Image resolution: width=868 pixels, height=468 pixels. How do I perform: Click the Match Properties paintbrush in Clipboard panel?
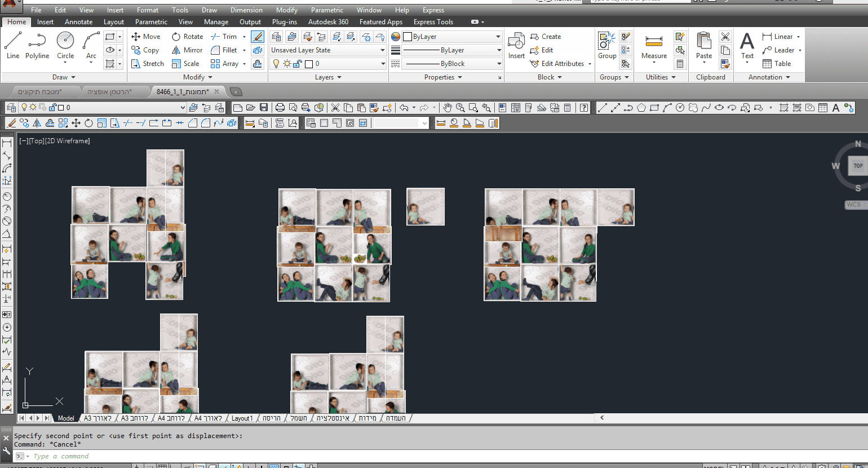[725, 64]
